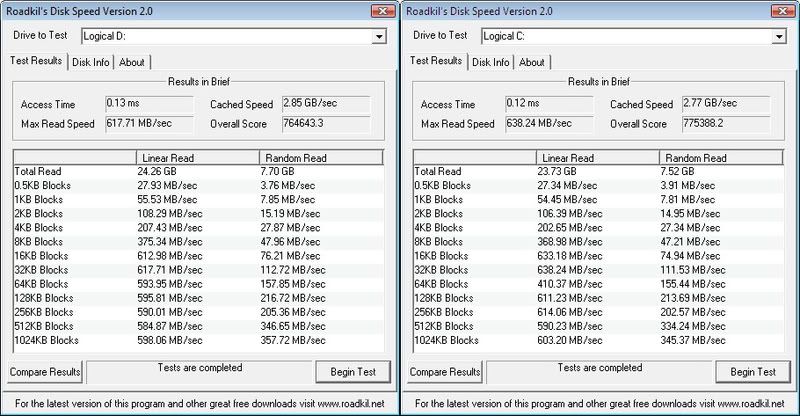
Task: Click Cached Speed field 2.85 GB/sec
Action: (x=326, y=104)
